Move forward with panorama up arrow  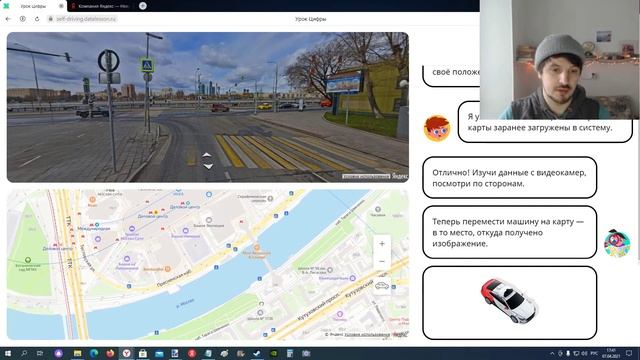(207, 155)
